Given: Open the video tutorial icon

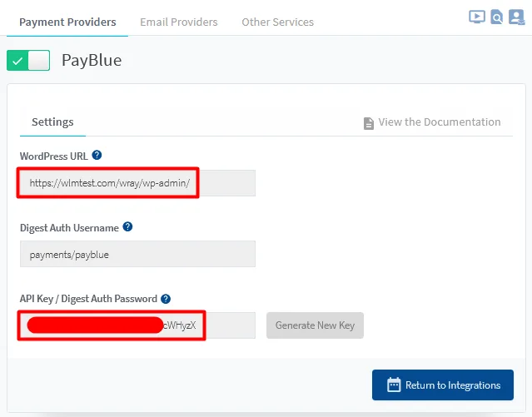Looking at the screenshot, I should point(477,17).
